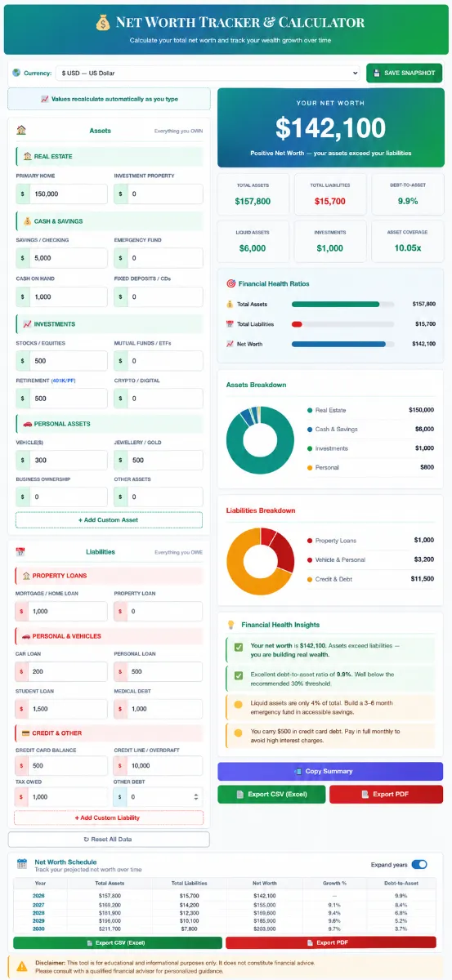Click the Net Worth Schedule calendar icon
The image size is (452, 980).
click(21, 865)
